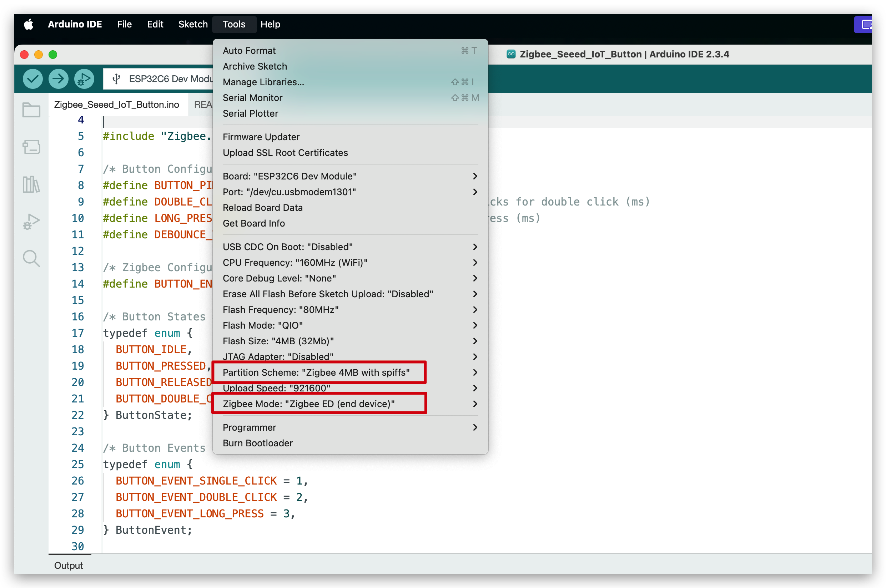Viewport: 886px width, 588px height.
Task: Click the Upload arrow button
Action: [x=58, y=79]
